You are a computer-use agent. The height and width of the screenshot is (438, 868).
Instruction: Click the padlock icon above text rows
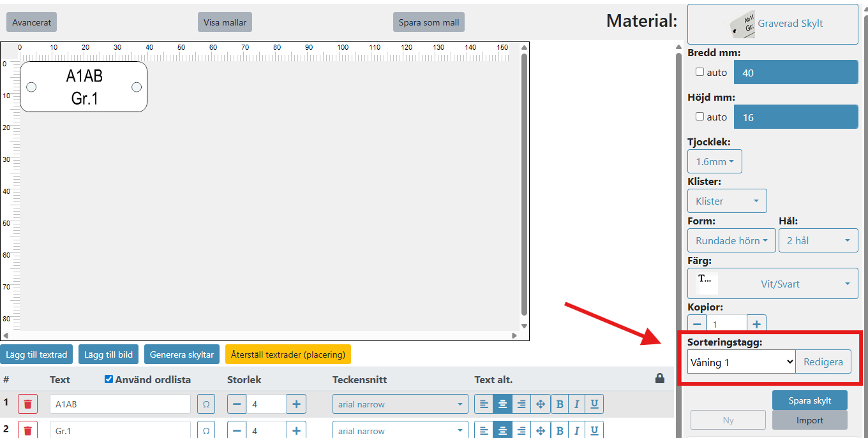point(660,379)
